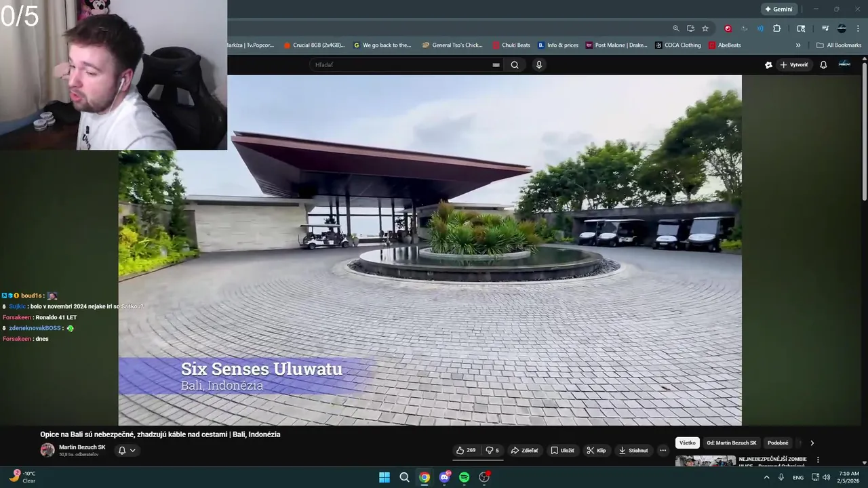Open the We go back to the... bookmark
Screen dimensions: 868x488
pyautogui.click(x=382, y=45)
